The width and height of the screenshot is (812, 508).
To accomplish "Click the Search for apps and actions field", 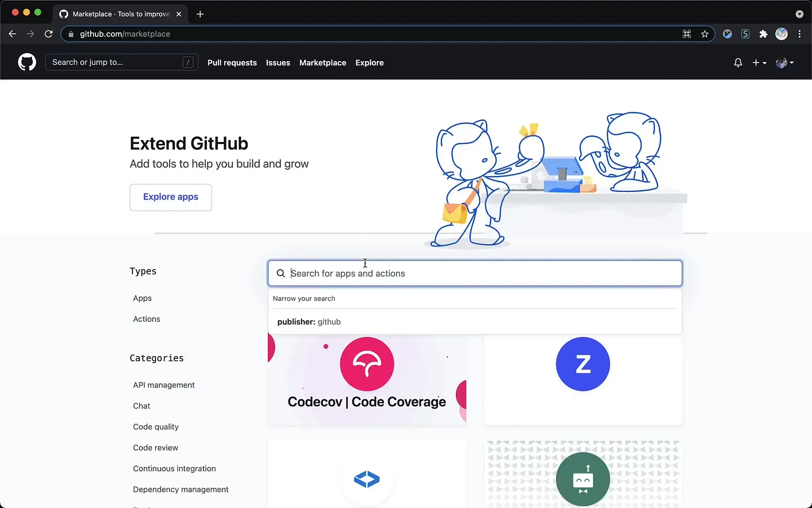I will [475, 273].
